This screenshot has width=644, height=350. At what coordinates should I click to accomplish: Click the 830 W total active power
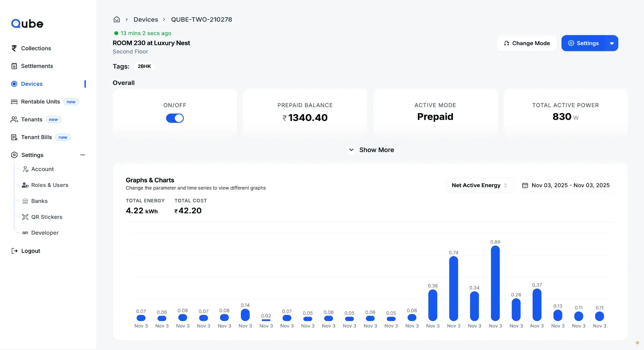pos(565,117)
